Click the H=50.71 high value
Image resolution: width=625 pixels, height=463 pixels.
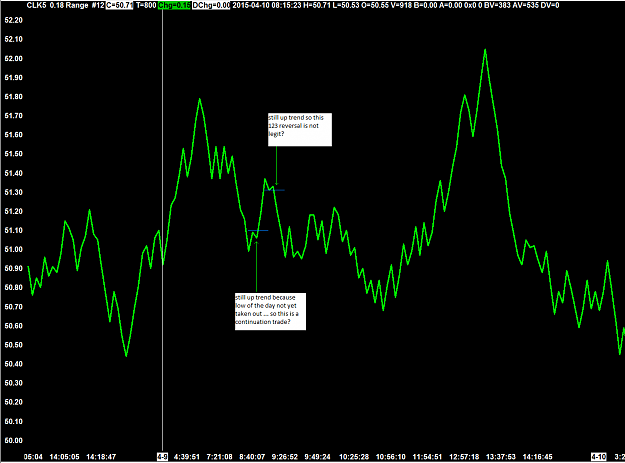pos(317,5)
